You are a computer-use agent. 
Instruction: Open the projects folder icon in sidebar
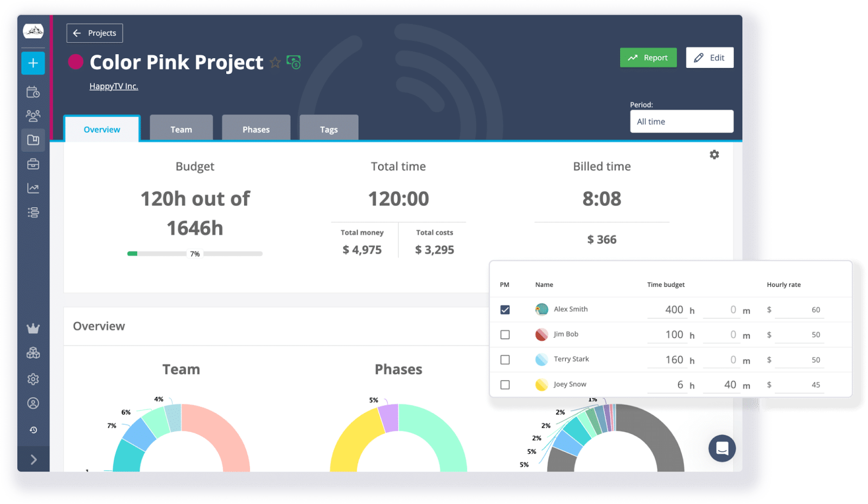[x=33, y=140]
